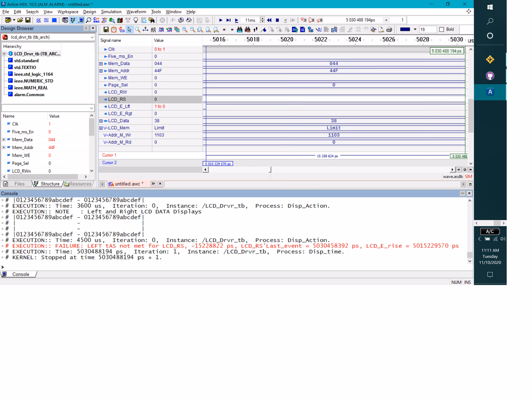532x399 pixels.
Task: Open the File menu
Action: 6,12
